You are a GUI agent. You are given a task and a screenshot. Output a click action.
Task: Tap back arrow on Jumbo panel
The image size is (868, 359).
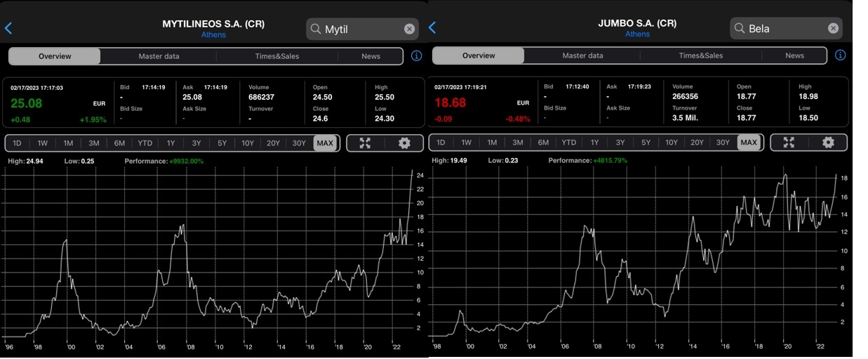(432, 27)
